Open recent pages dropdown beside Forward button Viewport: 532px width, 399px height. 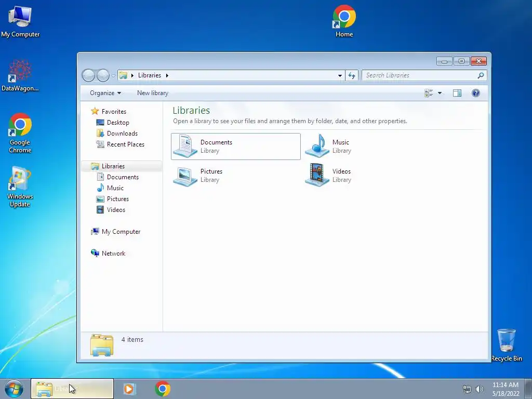[x=113, y=76]
